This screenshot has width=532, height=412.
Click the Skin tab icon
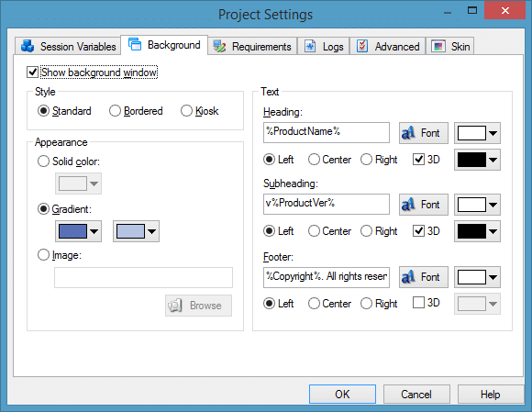point(438,46)
